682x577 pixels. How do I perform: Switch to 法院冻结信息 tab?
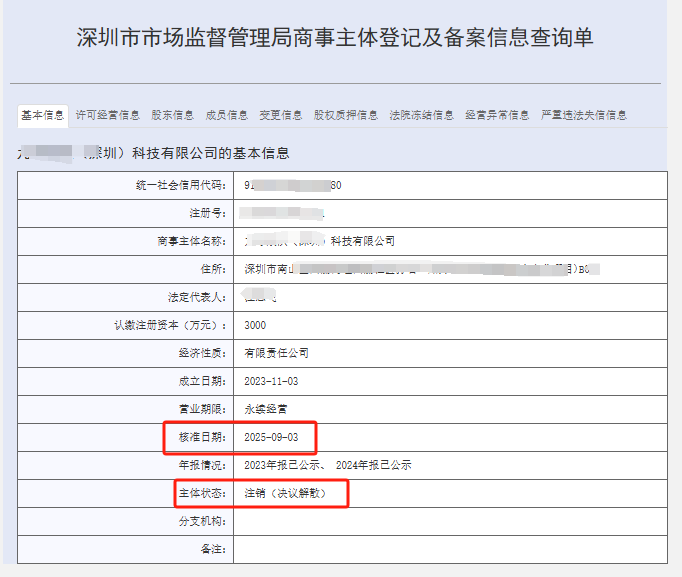(x=421, y=115)
